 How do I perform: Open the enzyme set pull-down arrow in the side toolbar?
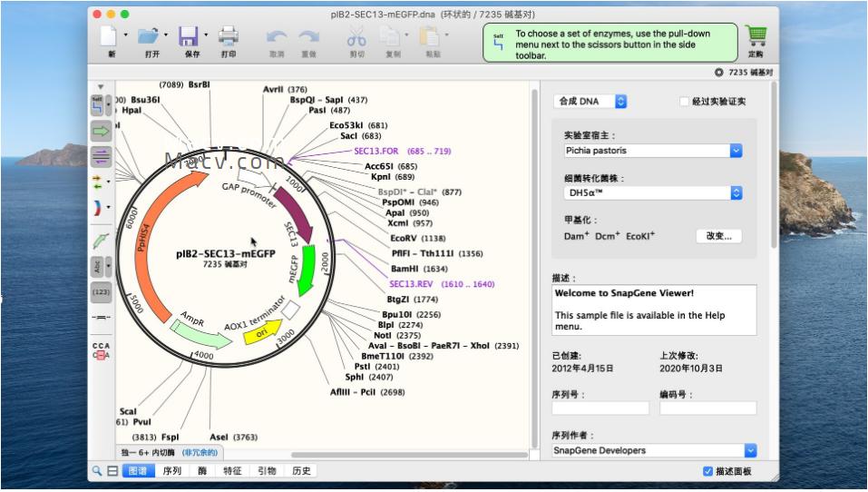(109, 104)
